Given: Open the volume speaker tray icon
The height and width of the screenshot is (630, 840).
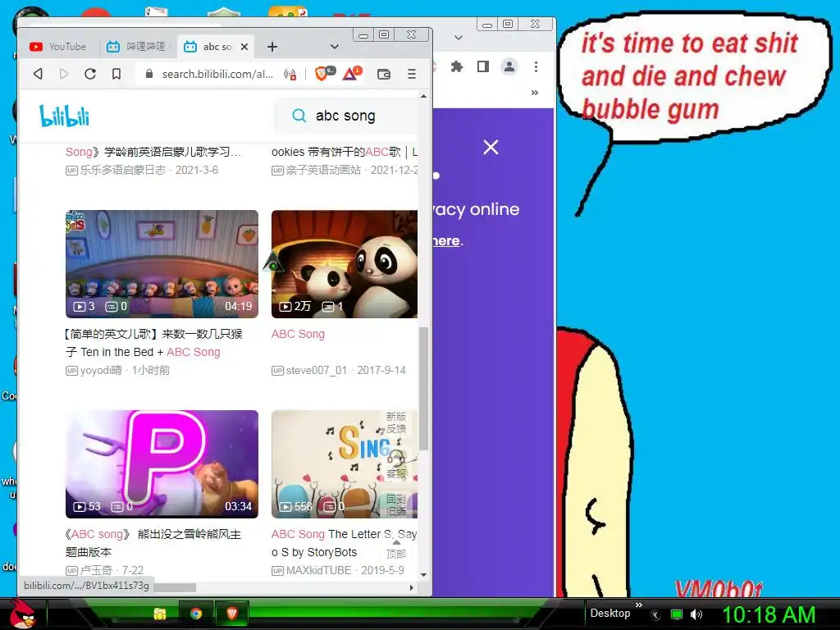Looking at the screenshot, I should pos(696,614).
